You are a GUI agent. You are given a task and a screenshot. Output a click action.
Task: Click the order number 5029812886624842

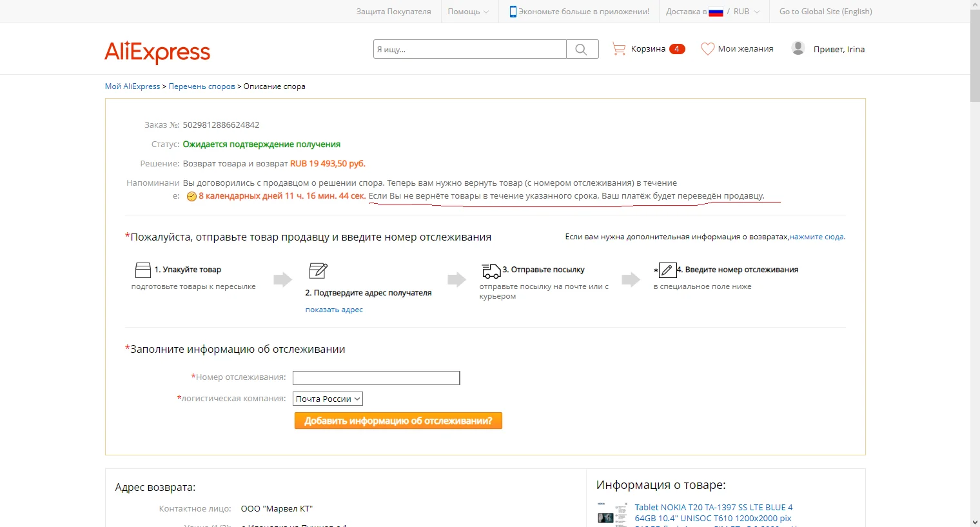(221, 125)
